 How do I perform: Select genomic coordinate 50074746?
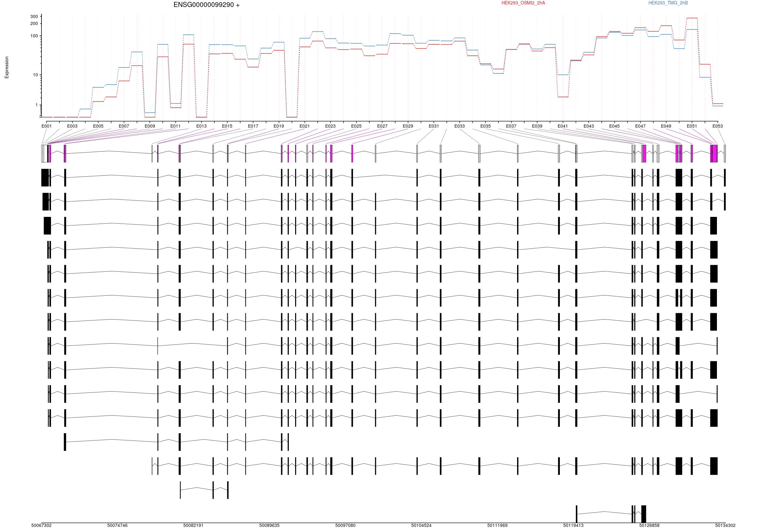point(117,525)
